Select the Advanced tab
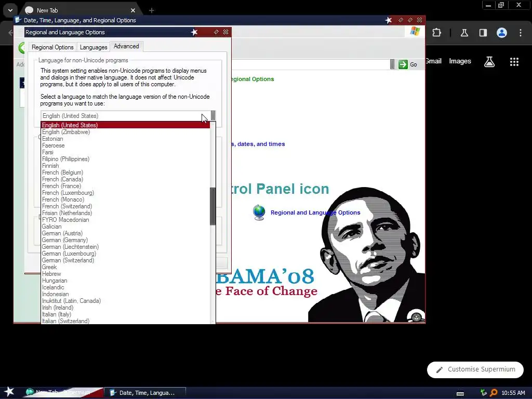 (126, 46)
